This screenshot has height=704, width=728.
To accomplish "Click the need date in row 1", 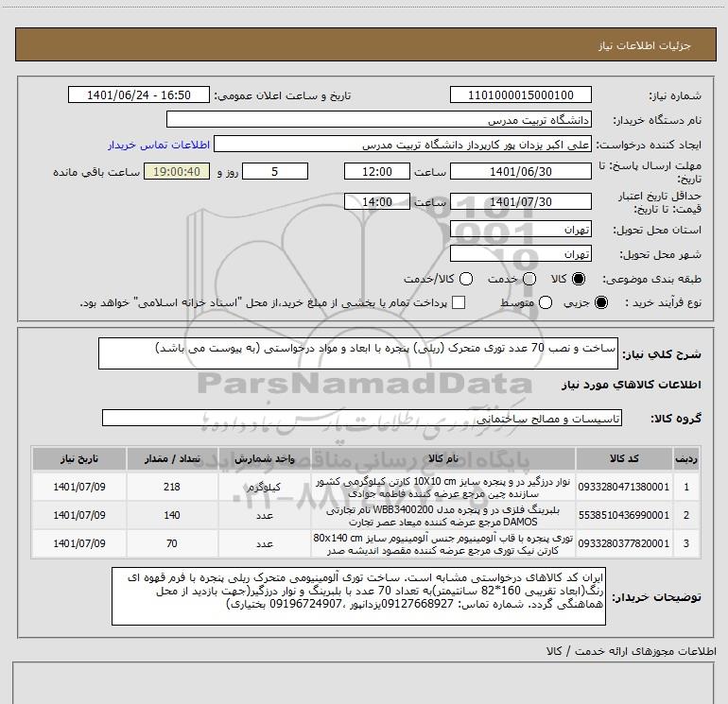I will point(78,487).
